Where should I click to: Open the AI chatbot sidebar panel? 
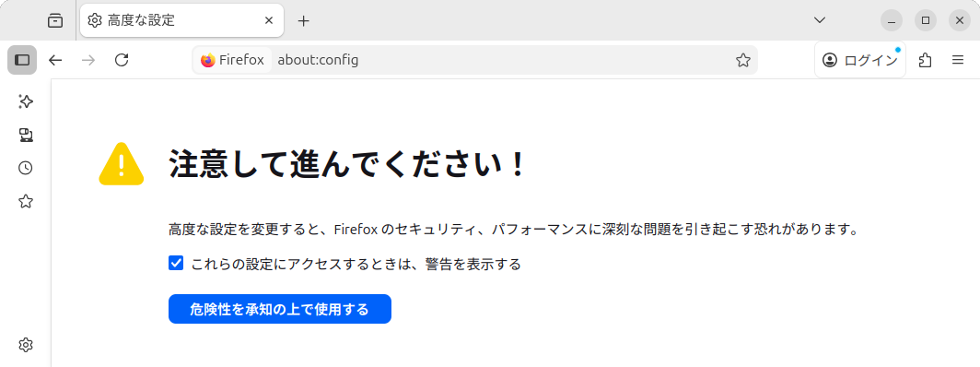click(x=26, y=101)
